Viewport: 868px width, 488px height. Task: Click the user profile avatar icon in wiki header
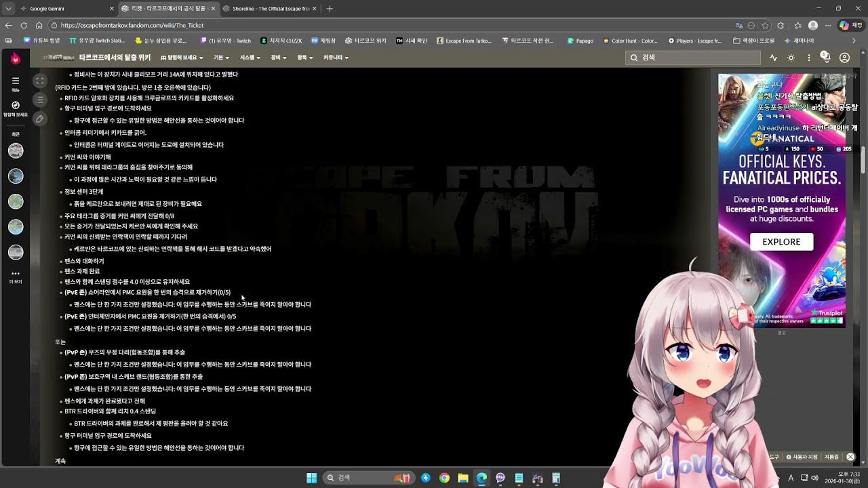pyautogui.click(x=844, y=58)
